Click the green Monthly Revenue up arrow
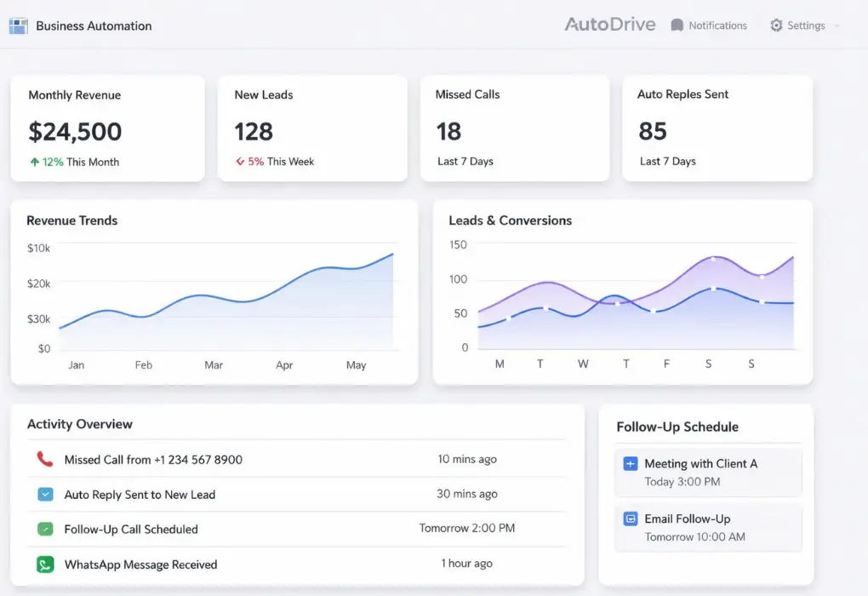Viewport: 868px width, 596px height. pos(35,162)
